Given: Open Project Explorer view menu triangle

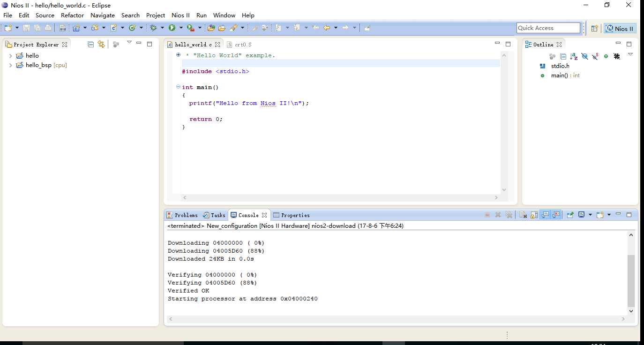Looking at the screenshot, I should click(x=129, y=43).
